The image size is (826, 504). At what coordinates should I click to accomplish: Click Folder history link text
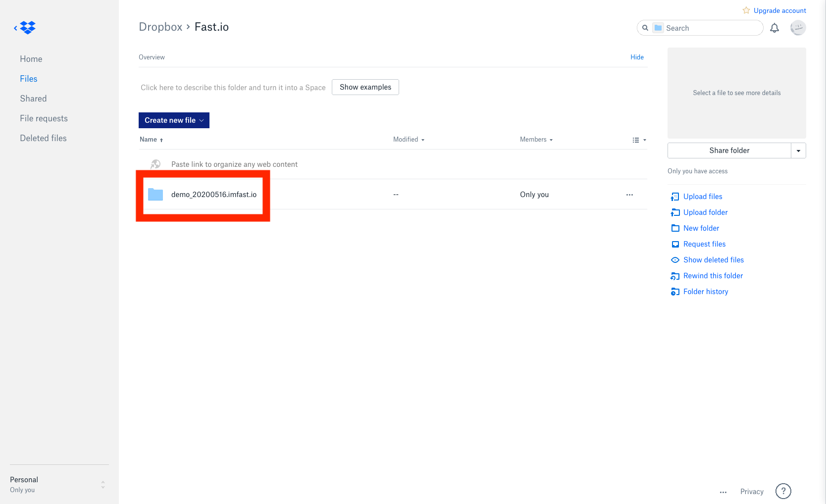point(706,292)
